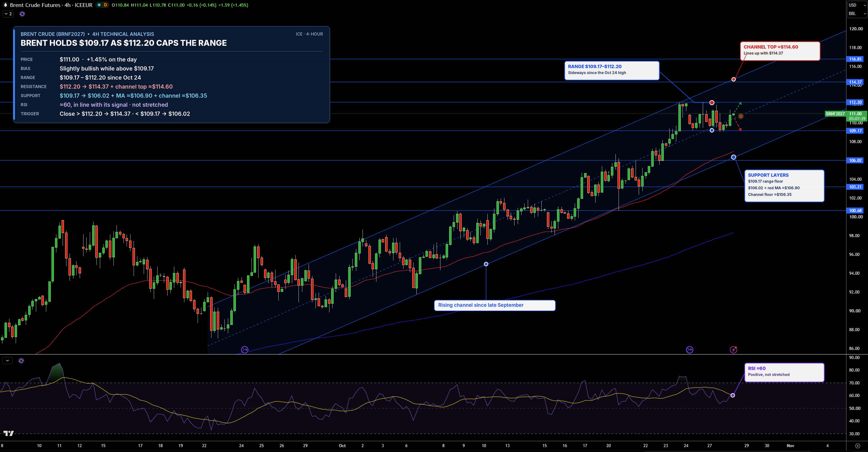Viewport: 868px width, 452px height.
Task: Open chart settings gear on time axis
Action: [858, 446]
